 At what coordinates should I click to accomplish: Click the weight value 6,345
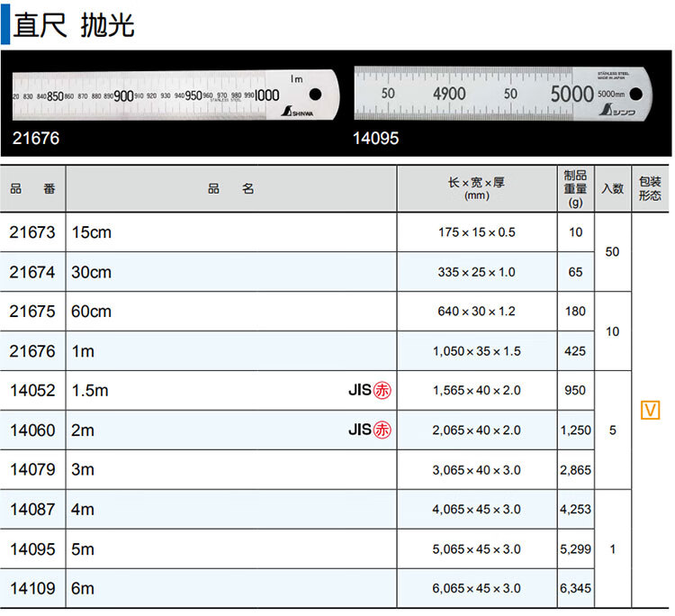pyautogui.click(x=576, y=588)
